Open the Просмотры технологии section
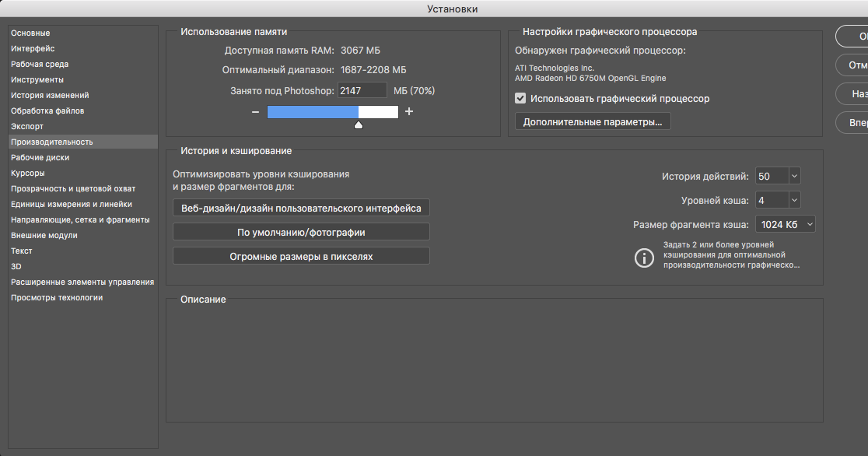This screenshot has width=868, height=456. [57, 298]
